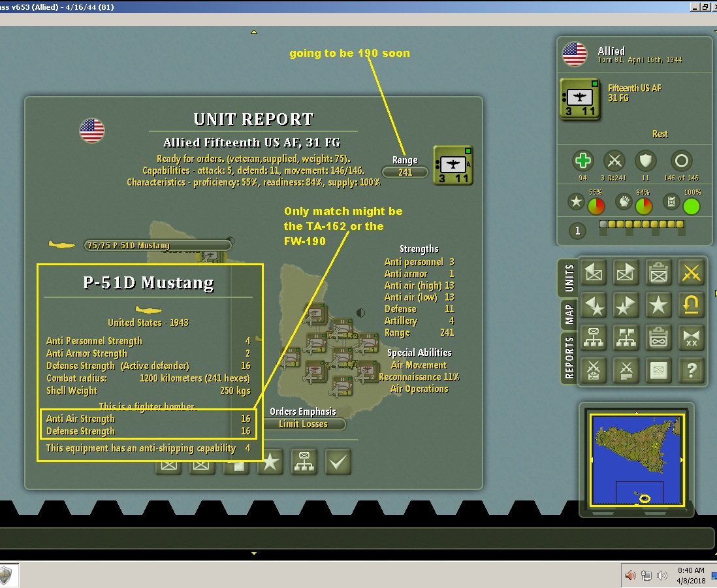Click the US flag in the Unit Report
This screenshot has width=717, height=588.
pyautogui.click(x=92, y=131)
